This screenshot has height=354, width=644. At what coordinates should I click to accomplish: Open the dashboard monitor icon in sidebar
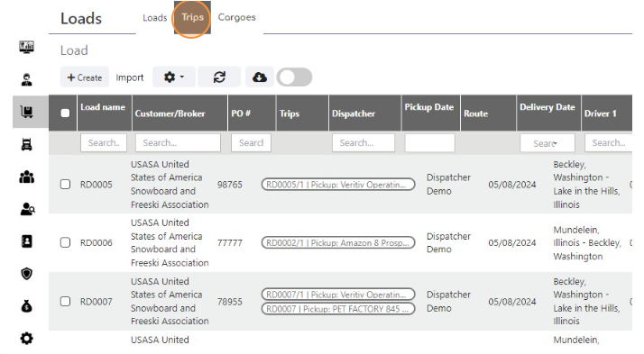(x=27, y=47)
